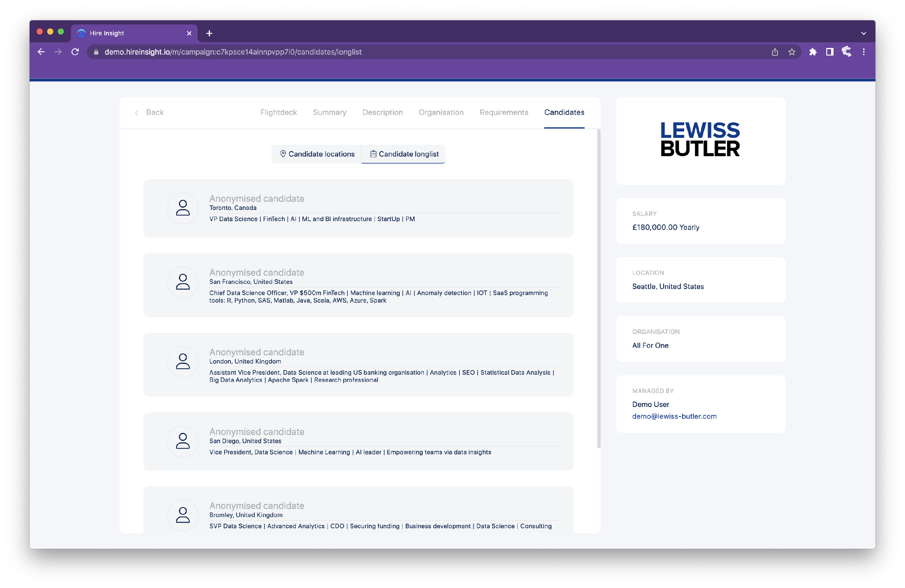Select the Candidate longlist tab

pos(404,154)
